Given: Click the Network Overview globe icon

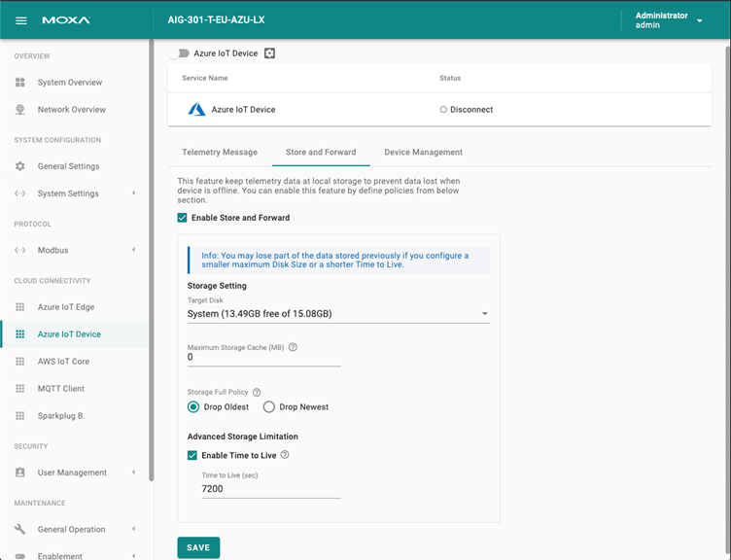Looking at the screenshot, I should (20, 110).
